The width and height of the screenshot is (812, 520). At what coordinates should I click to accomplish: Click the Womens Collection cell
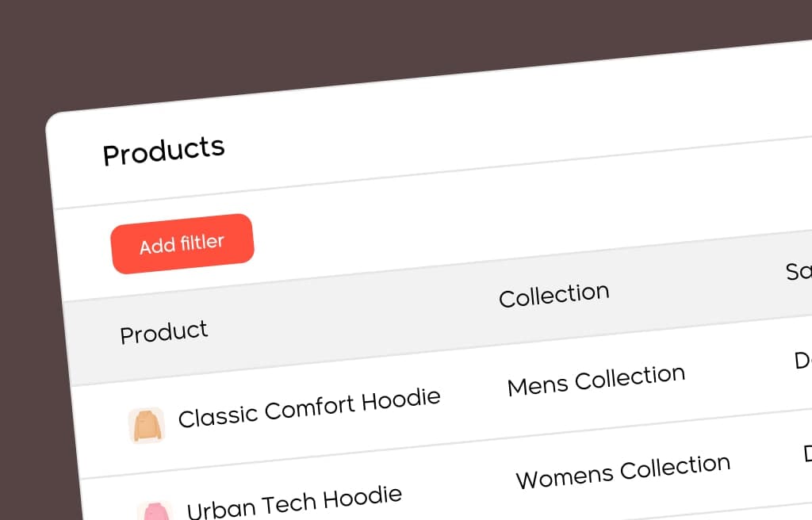pyautogui.click(x=623, y=472)
